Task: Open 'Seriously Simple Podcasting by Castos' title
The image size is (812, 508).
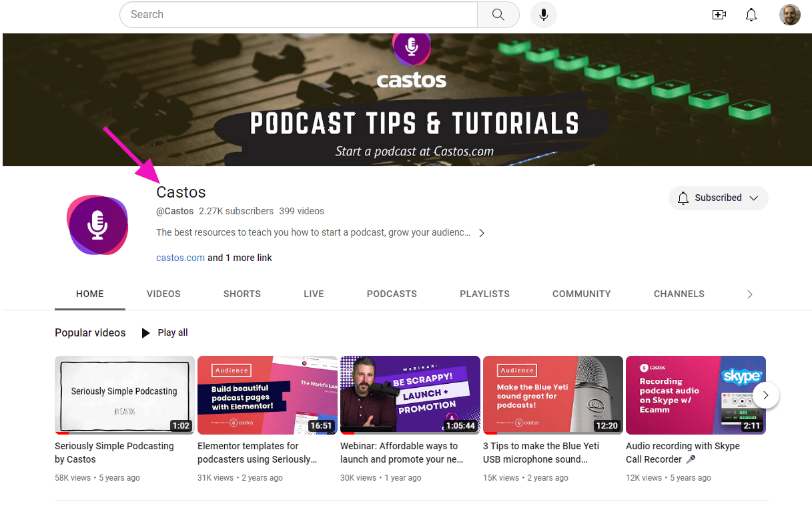Action: [x=114, y=453]
